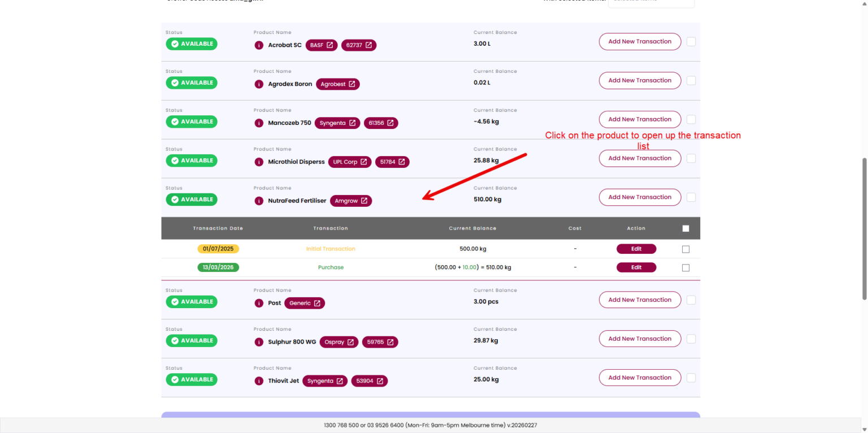
Task: Open the BASF manufacturer external link
Action: pos(322,45)
